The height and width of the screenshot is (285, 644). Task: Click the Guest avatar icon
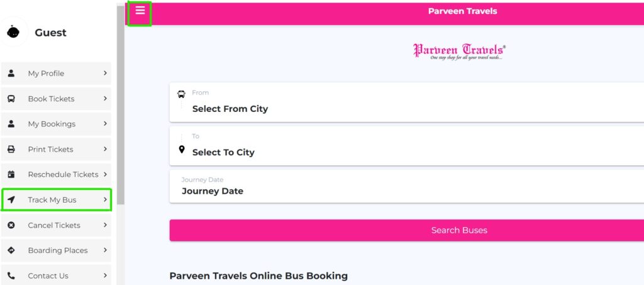click(x=13, y=32)
